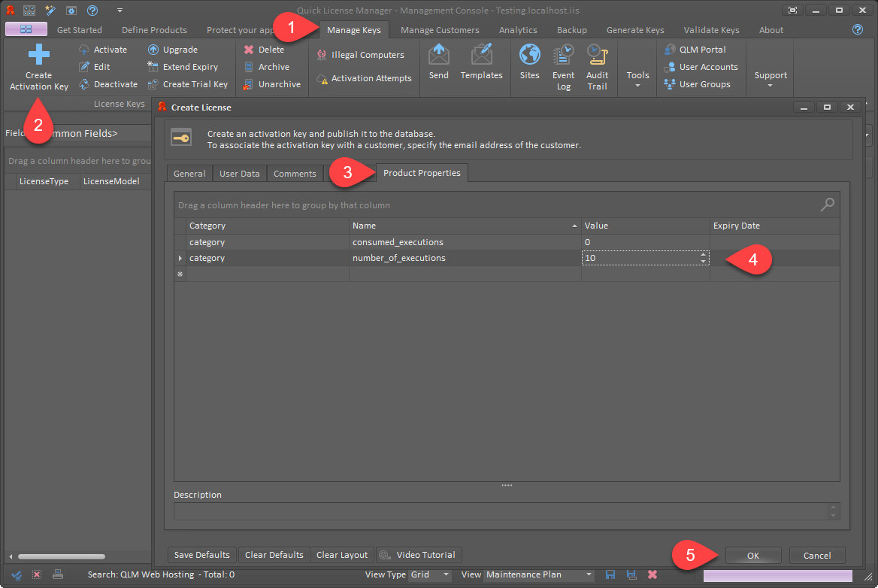The width and height of the screenshot is (878, 588).
Task: Click the blue checkmark icon in status bar
Action: (x=17, y=574)
